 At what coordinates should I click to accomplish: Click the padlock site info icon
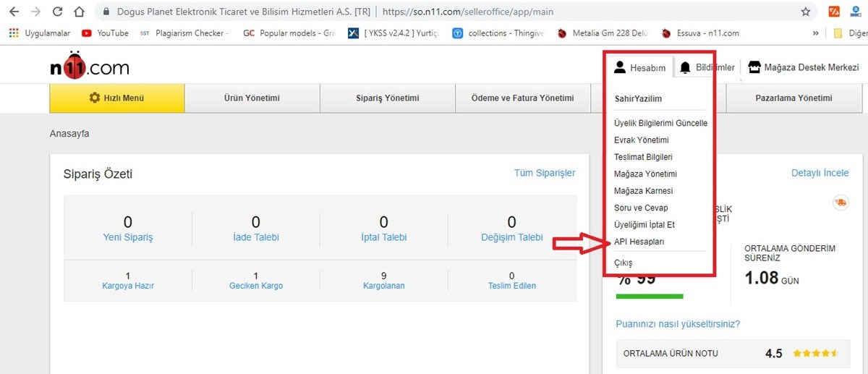(x=106, y=12)
